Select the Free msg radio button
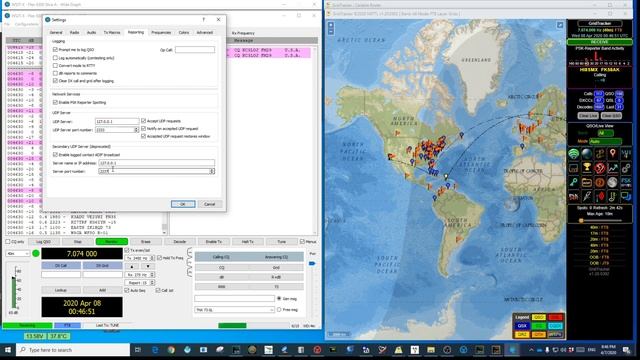The height and width of the screenshot is (360, 640). point(279,310)
